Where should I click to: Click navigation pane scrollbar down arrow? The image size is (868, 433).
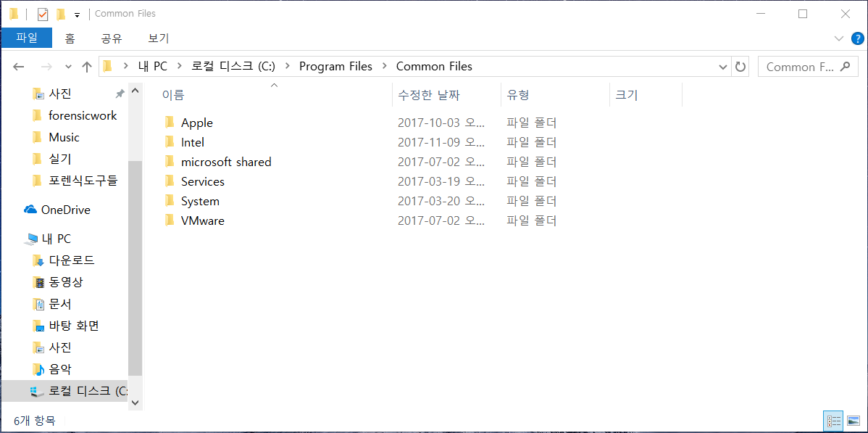click(x=135, y=402)
